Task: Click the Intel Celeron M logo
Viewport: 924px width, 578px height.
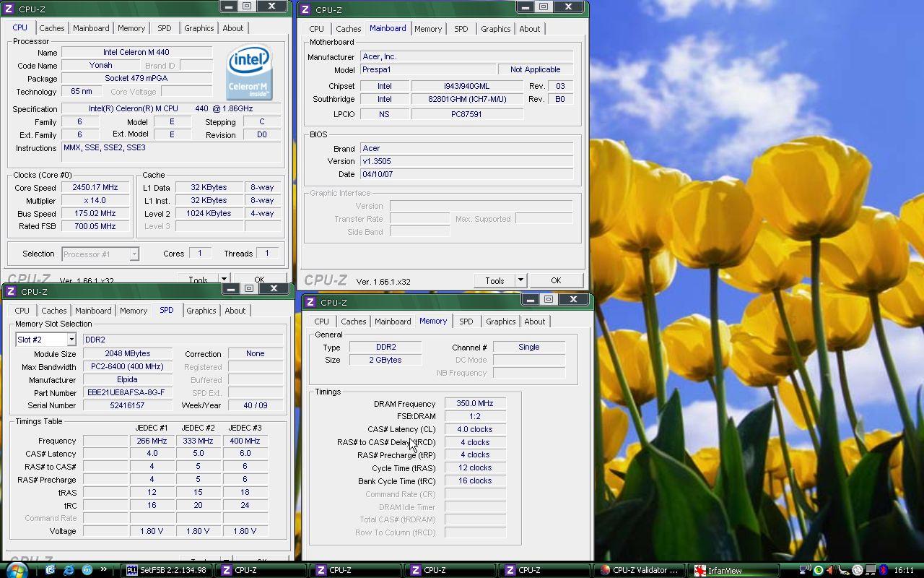Action: tap(249, 72)
